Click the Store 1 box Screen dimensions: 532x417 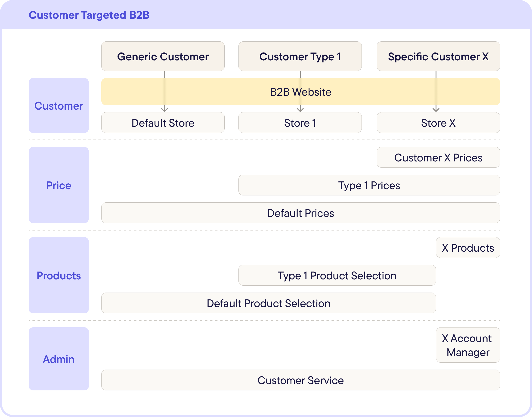[300, 123]
